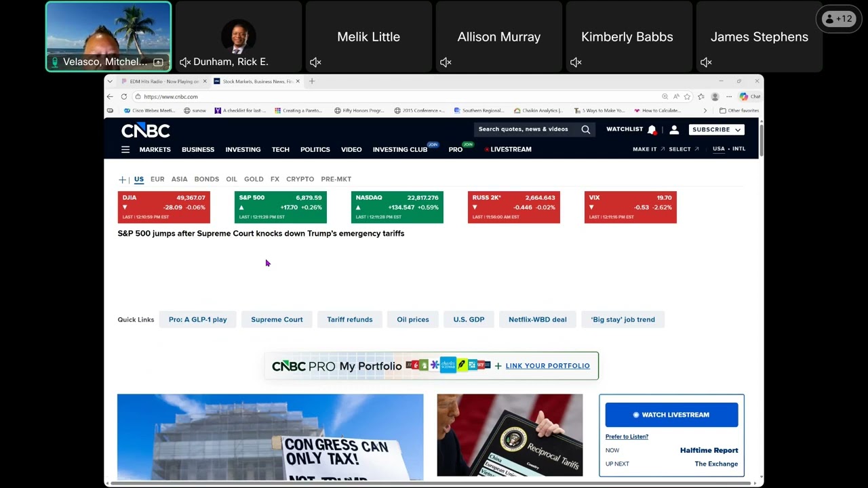Switch to the BONDS tab
868x488 pixels.
[207, 180]
